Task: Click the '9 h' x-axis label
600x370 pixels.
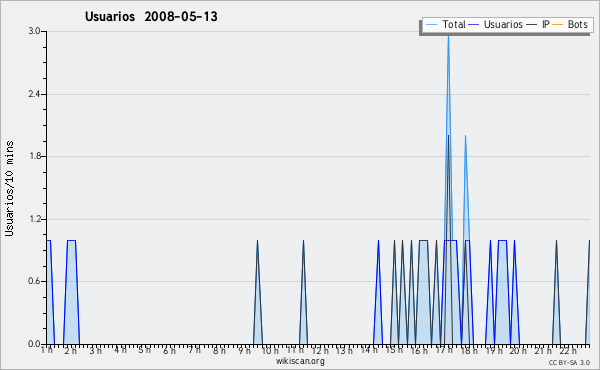Action: 244,350
